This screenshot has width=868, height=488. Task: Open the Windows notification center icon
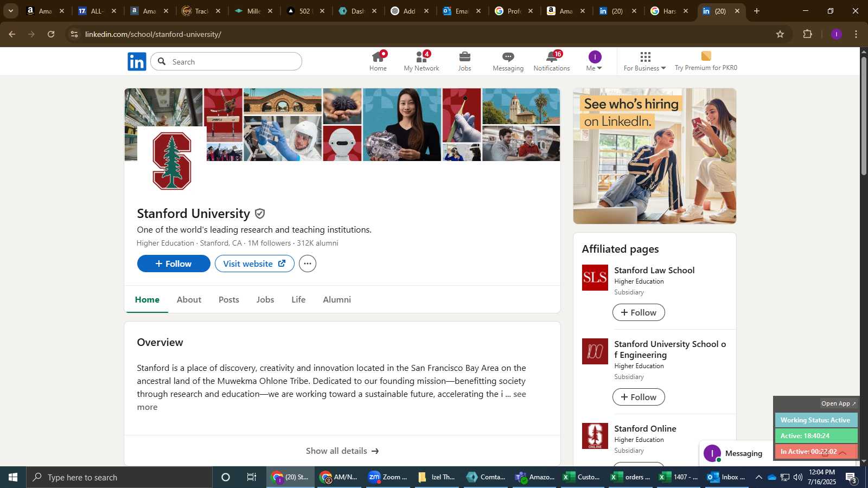851,477
